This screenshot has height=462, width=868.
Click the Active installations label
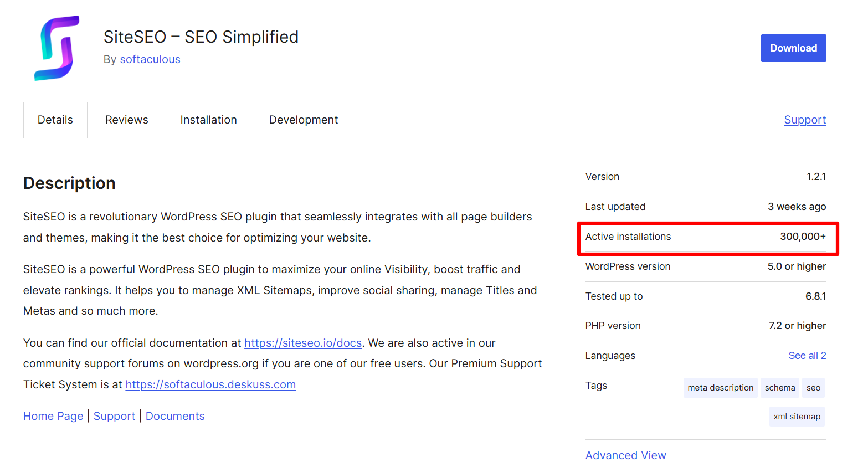coord(628,237)
